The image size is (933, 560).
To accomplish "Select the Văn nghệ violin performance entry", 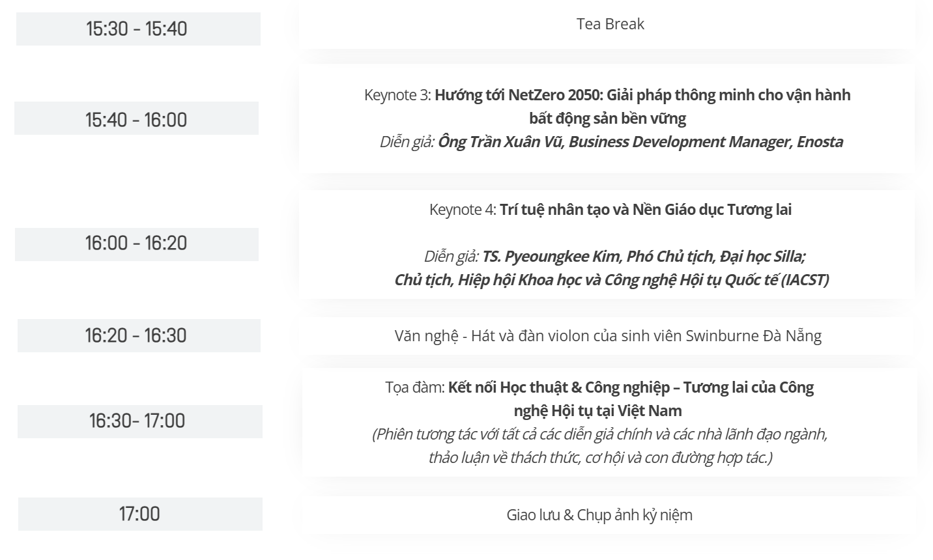I will [607, 336].
